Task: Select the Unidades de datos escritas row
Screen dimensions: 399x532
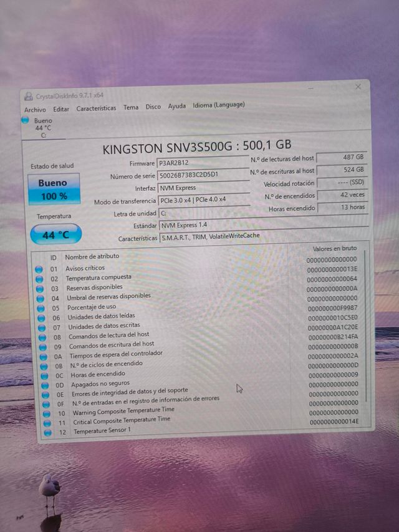Action: point(103,326)
